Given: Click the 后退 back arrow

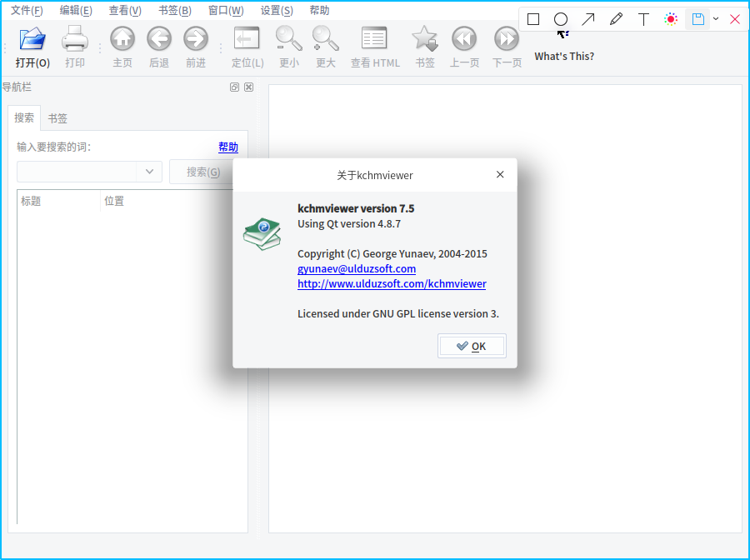Looking at the screenshot, I should coord(159,47).
